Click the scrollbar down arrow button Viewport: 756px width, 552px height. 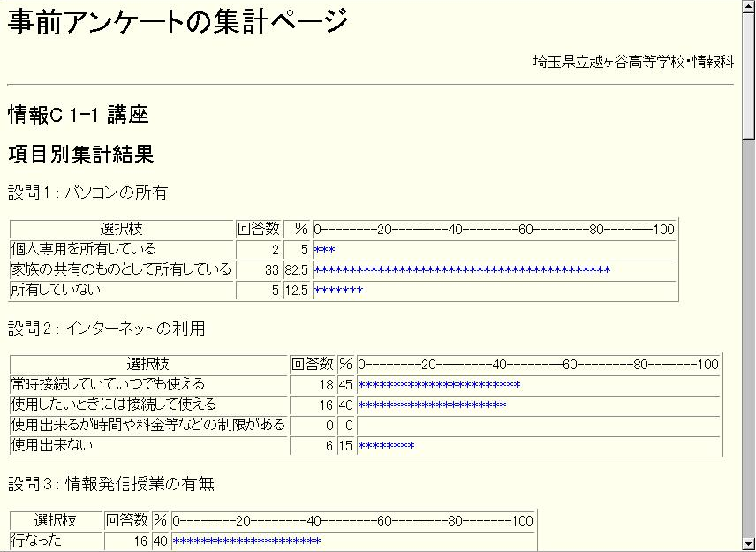(748, 544)
